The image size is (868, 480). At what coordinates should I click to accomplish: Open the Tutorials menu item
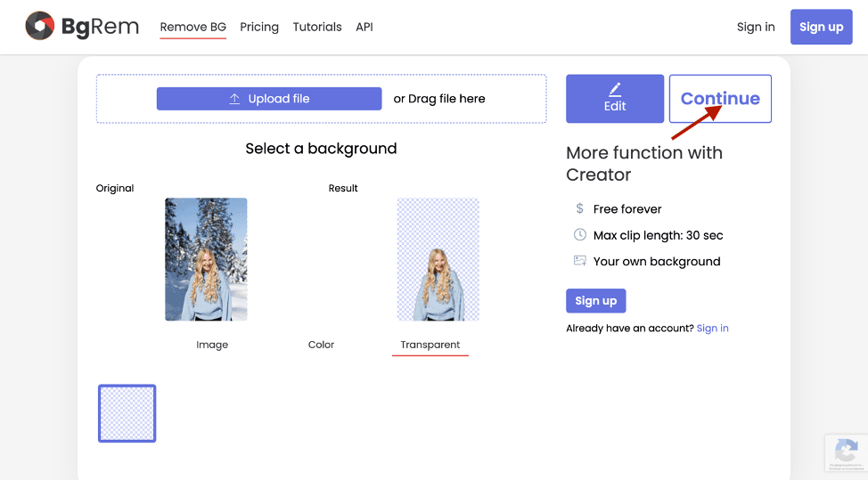[x=317, y=27]
